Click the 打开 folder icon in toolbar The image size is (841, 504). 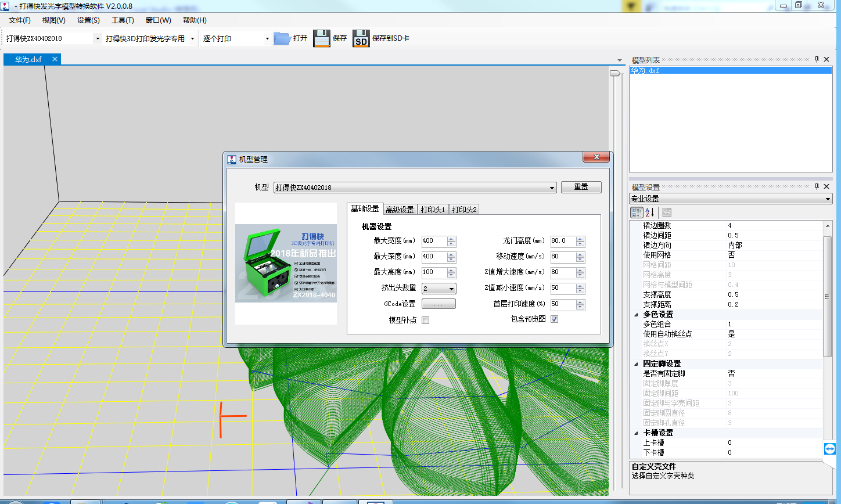coord(282,38)
